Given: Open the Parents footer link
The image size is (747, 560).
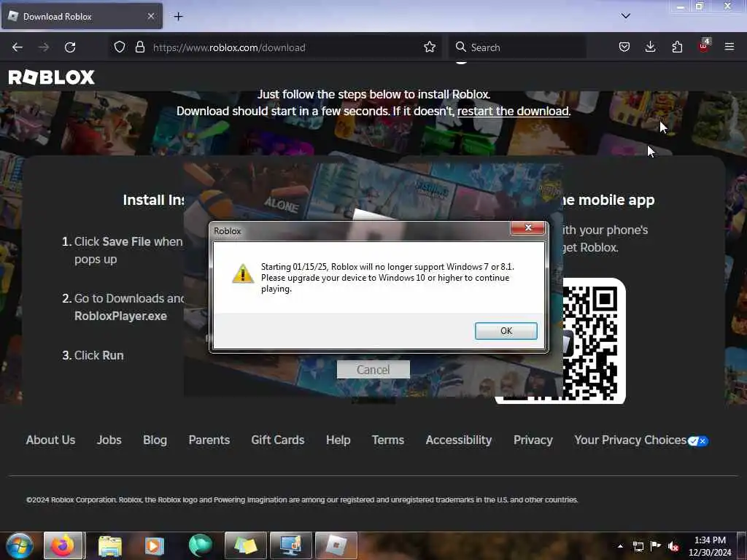Looking at the screenshot, I should [x=209, y=440].
